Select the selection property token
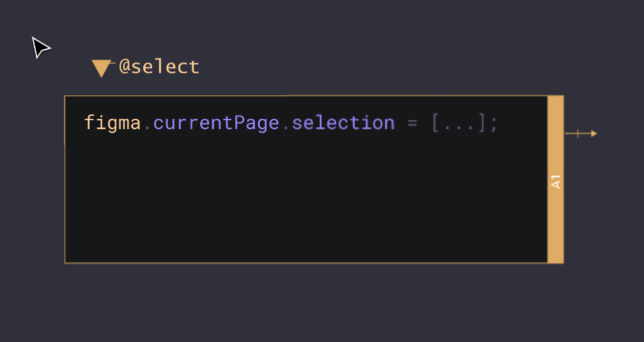 tap(343, 123)
